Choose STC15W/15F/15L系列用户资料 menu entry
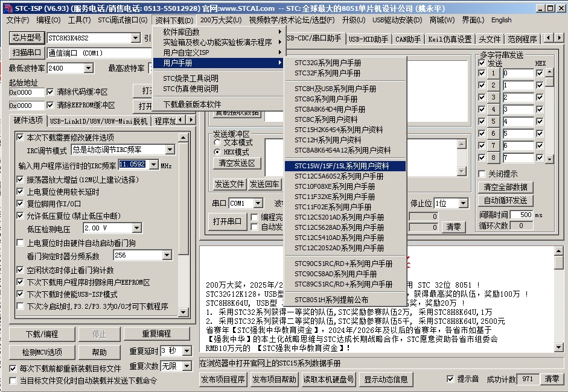The width and height of the screenshot is (568, 392). (345, 166)
